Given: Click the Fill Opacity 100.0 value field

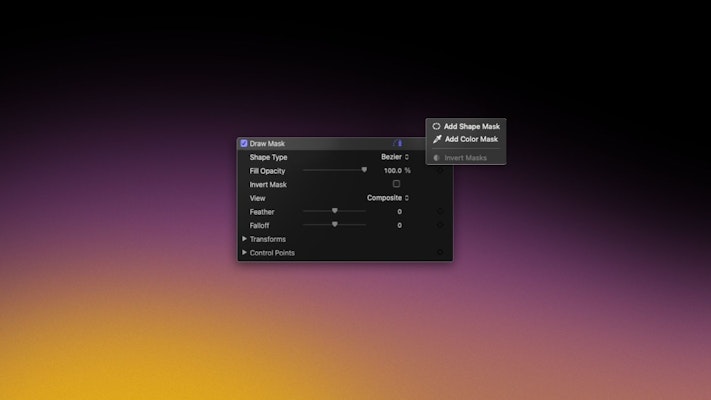Looking at the screenshot, I should (x=392, y=171).
